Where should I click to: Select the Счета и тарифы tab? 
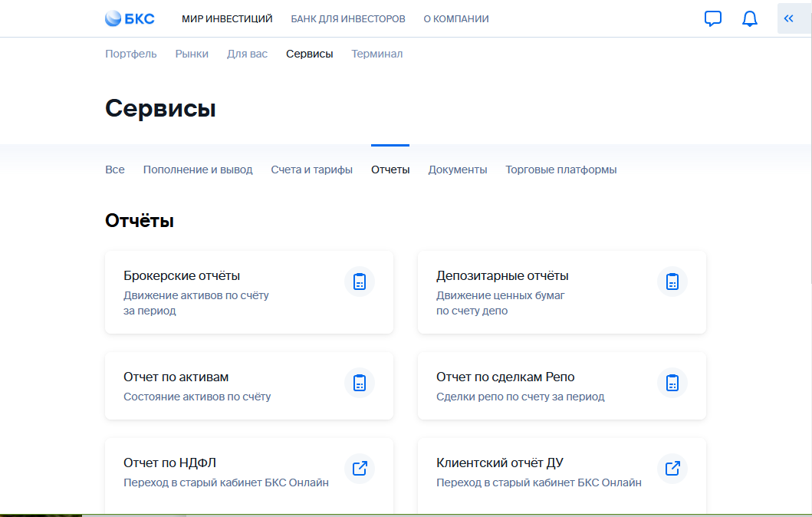[x=311, y=170]
